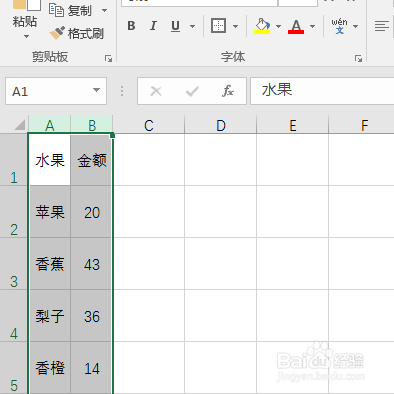
Task: Select cell B1 containing 金额
Action: [x=92, y=160]
